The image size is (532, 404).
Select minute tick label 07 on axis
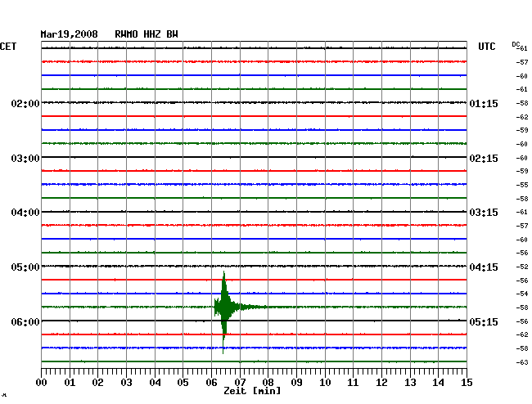click(240, 383)
